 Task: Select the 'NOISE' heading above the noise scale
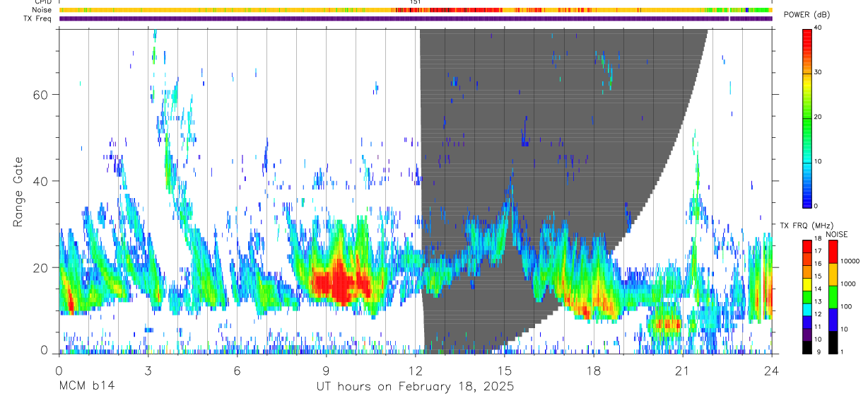click(838, 234)
